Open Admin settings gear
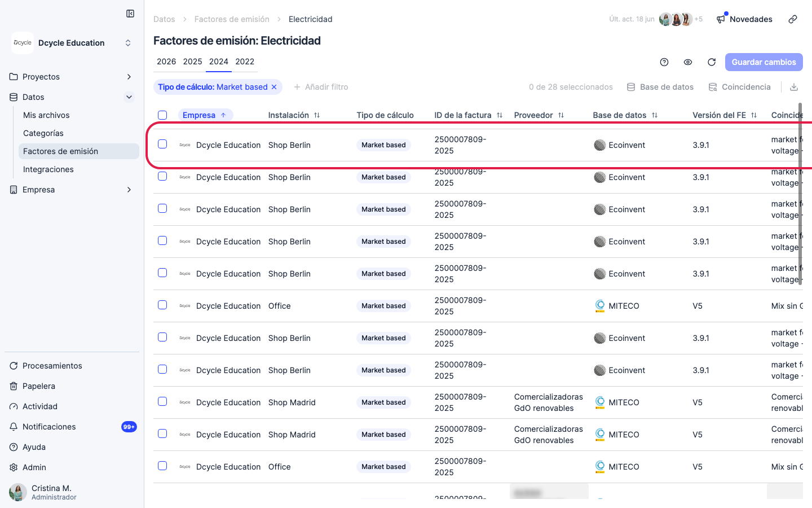 (14, 467)
